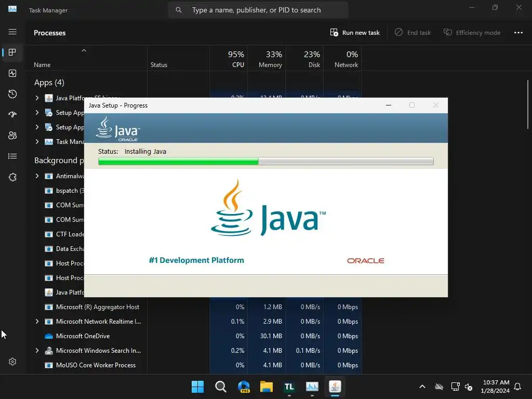Click the #1 Development Platform text
The image size is (532, 399).
tap(196, 260)
